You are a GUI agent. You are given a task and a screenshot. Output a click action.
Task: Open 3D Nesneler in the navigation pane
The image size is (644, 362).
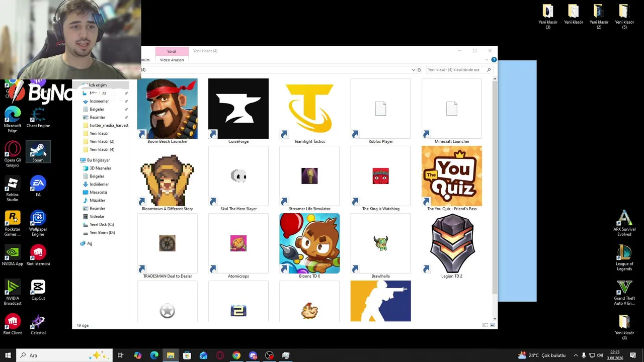101,168
